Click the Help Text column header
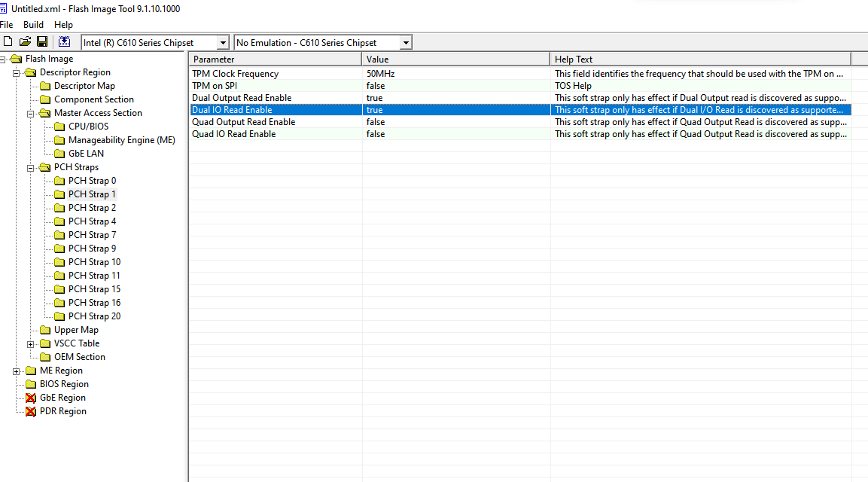The height and width of the screenshot is (482, 868). [700, 59]
